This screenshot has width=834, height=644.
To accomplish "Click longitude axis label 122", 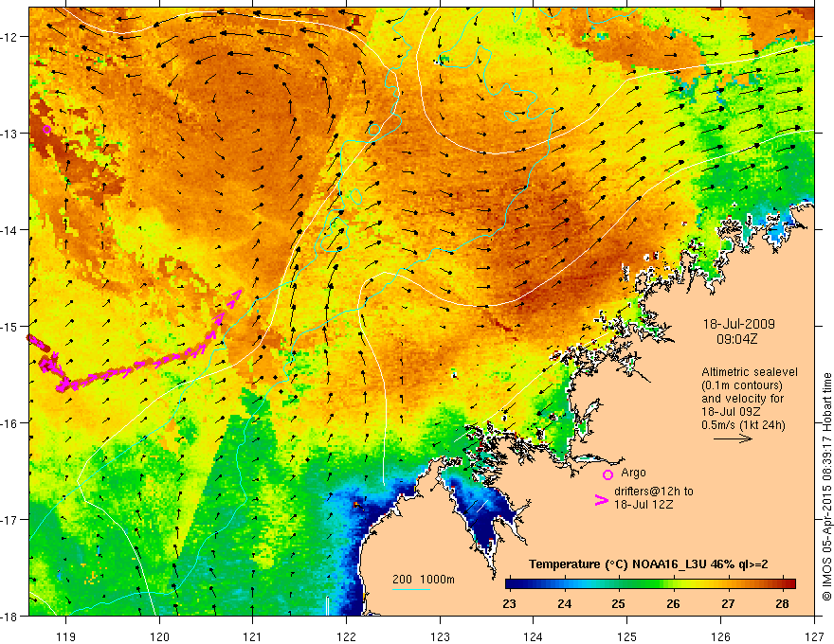I will coord(346,636).
